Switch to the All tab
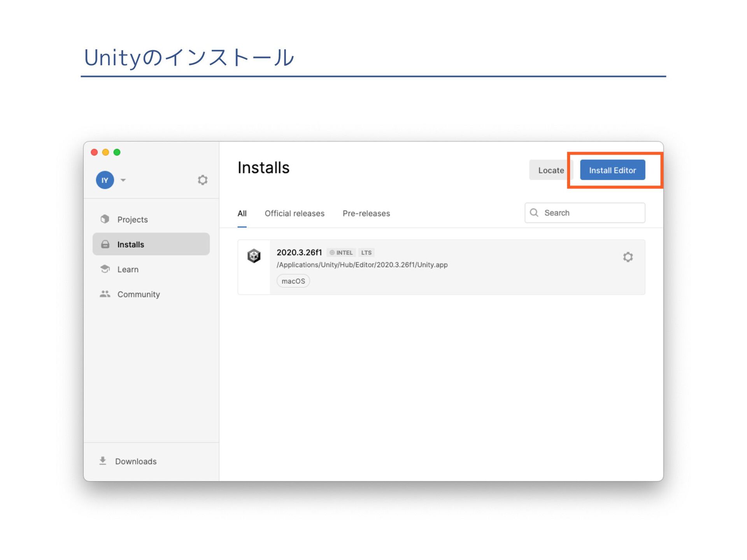Screen dimensions: 747x560 (x=242, y=213)
